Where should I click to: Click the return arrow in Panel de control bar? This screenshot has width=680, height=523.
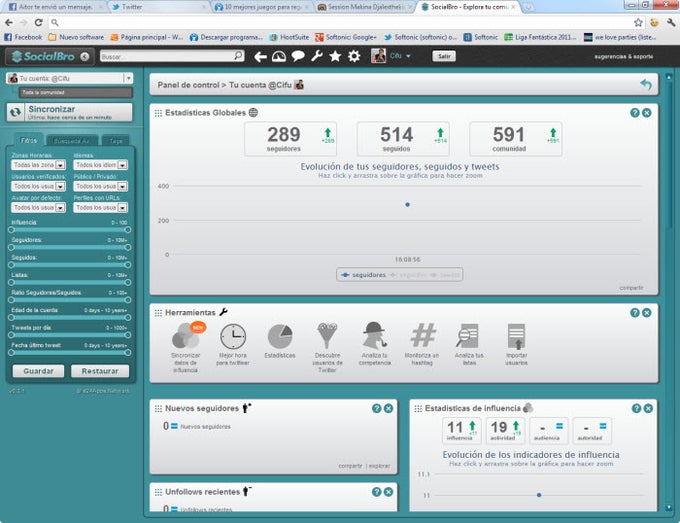(x=646, y=84)
